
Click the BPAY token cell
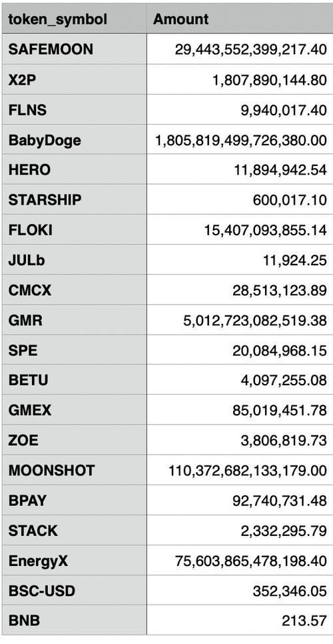click(74, 500)
